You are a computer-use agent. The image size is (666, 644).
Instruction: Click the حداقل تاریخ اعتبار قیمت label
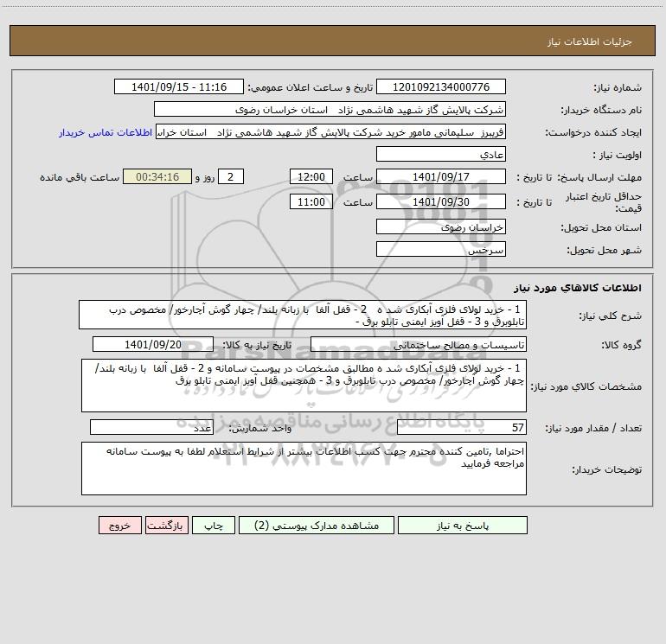pos(604,202)
